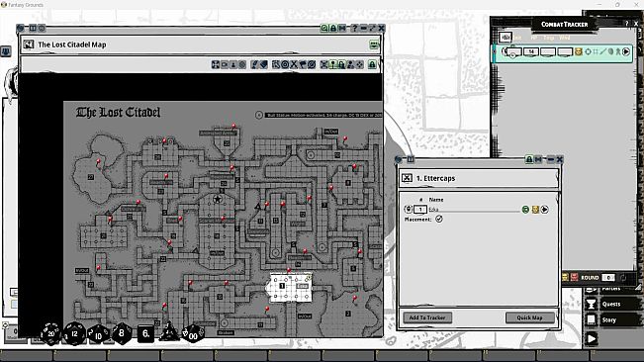The width and height of the screenshot is (644, 362).
Task: Click the '1. Ettercaps' title text
Action: 435,178
